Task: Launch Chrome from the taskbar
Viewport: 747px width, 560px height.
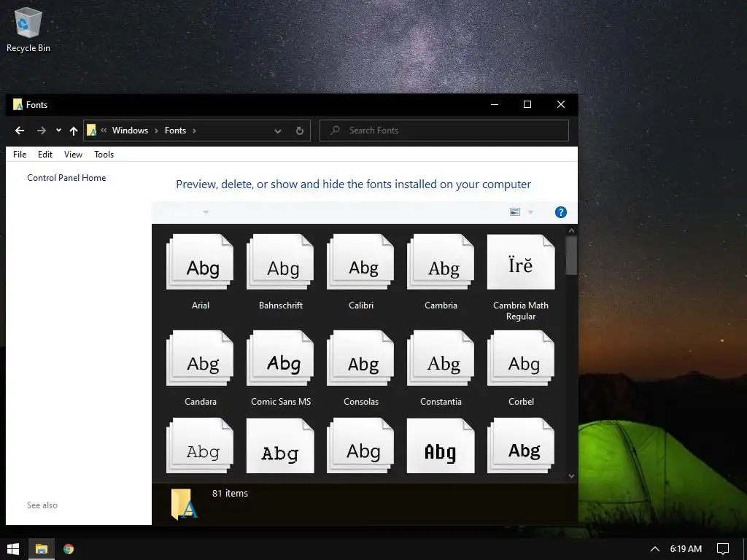Action: coord(69,549)
